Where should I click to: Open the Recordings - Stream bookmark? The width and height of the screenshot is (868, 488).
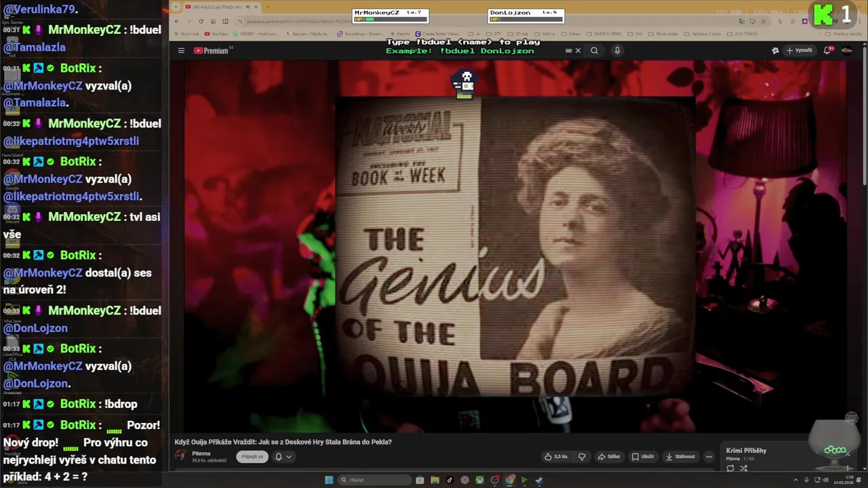[x=361, y=34]
